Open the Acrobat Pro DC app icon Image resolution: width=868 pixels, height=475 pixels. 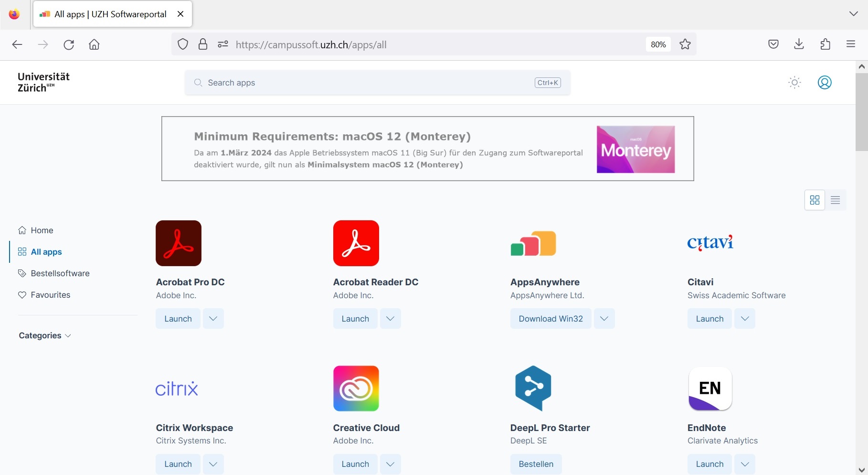click(179, 243)
